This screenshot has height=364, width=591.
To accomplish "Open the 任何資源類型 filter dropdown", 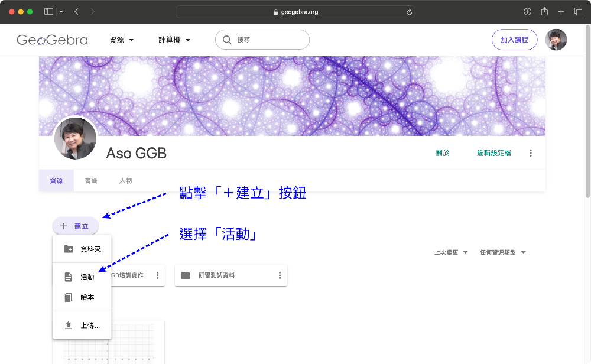I will (502, 252).
